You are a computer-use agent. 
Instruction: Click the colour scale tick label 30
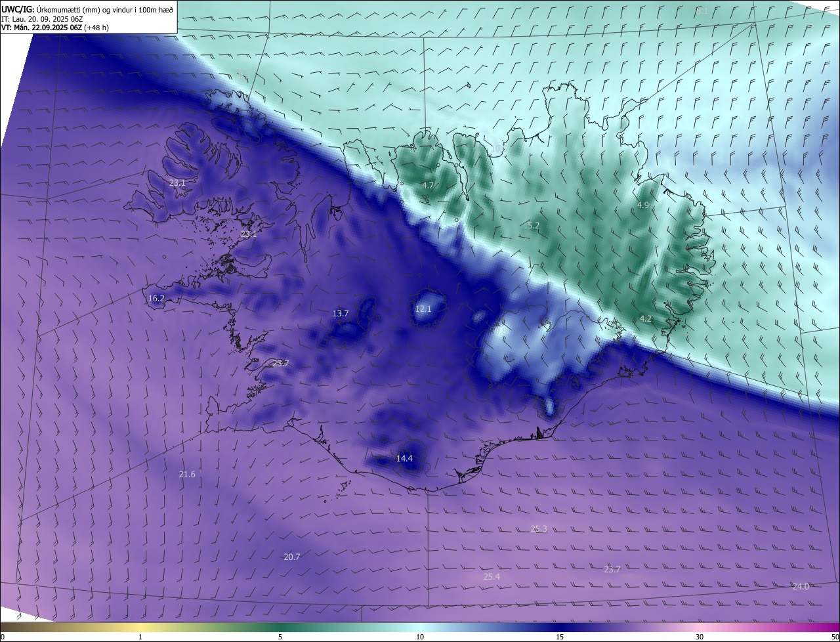pyautogui.click(x=700, y=637)
